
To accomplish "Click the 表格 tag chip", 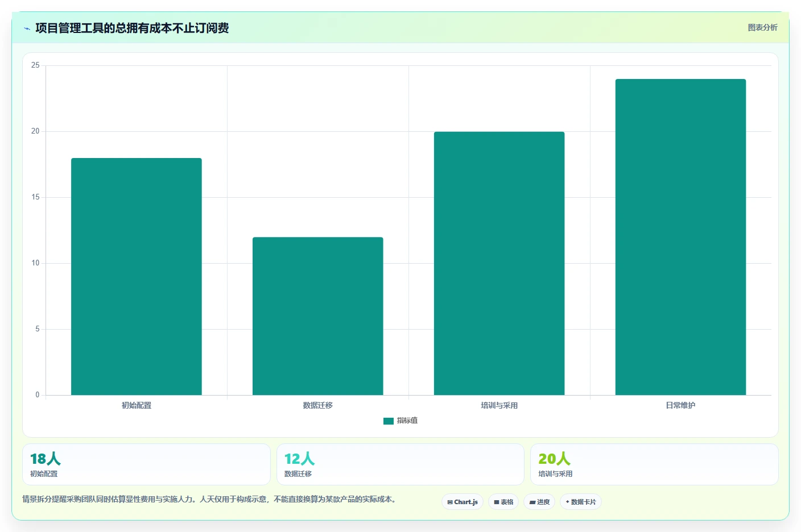I will click(503, 502).
